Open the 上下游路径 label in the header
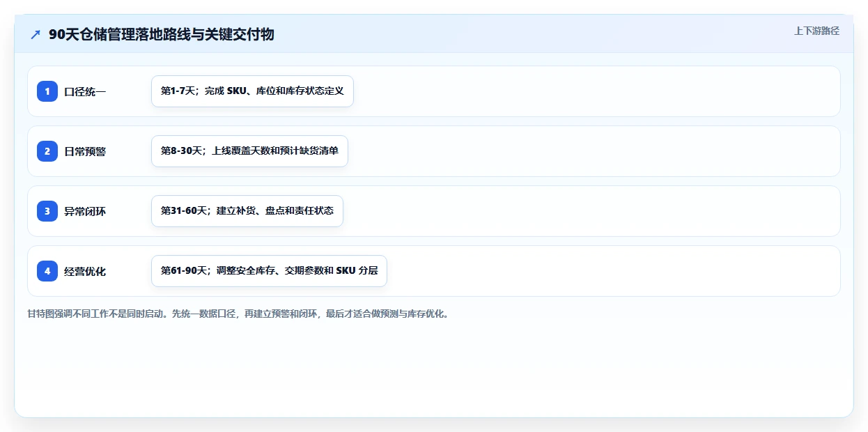Screen dimensions: 868x432 816,31
